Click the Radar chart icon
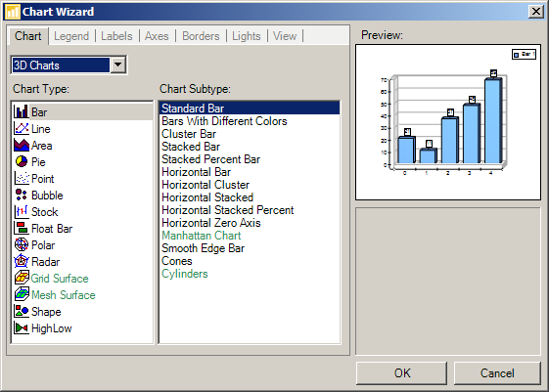Image resolution: width=549 pixels, height=392 pixels. click(22, 261)
